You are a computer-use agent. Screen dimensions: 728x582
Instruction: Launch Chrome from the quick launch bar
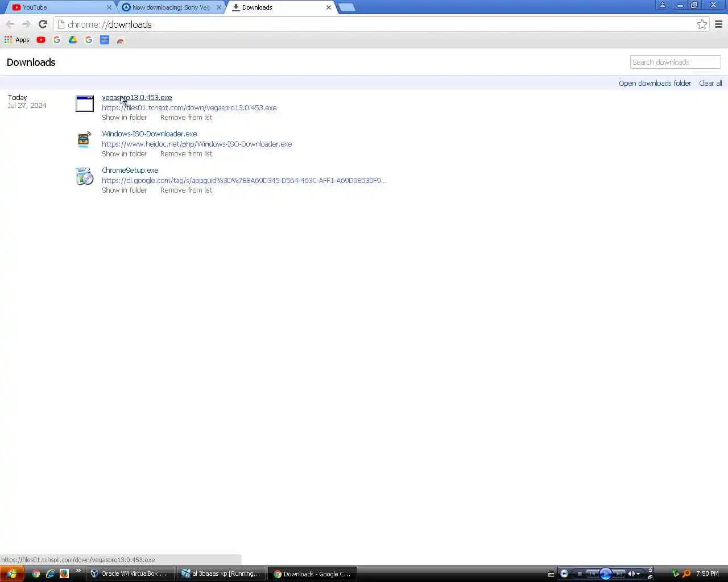click(36, 573)
